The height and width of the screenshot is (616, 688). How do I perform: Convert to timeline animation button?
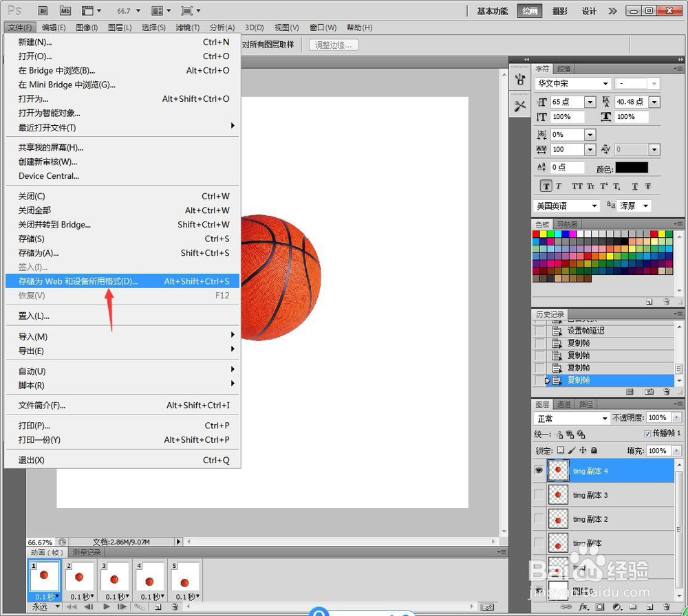487,607
